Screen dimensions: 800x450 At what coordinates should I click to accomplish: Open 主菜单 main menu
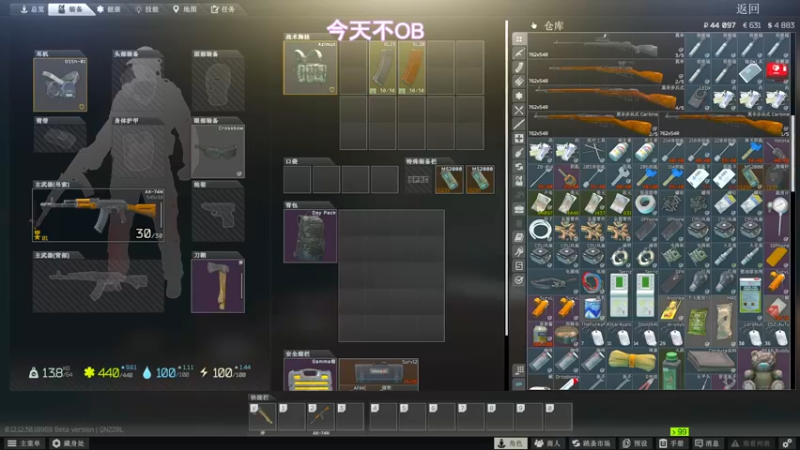(x=24, y=443)
